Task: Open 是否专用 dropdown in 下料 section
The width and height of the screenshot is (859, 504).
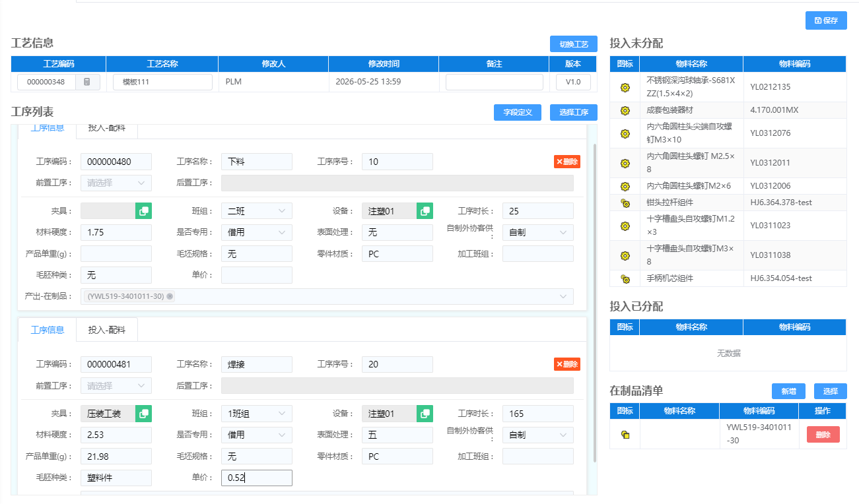Action: pos(257,232)
